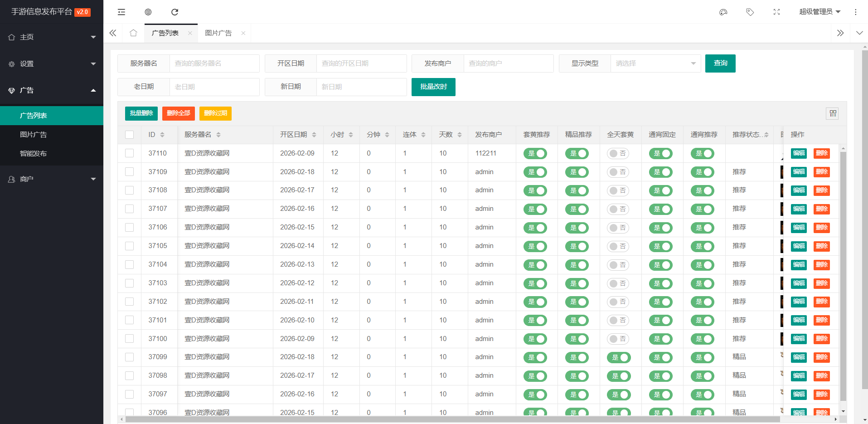This screenshot has height=424, width=868.
Task: Open the 显示类型 dropdown
Action: pos(655,63)
